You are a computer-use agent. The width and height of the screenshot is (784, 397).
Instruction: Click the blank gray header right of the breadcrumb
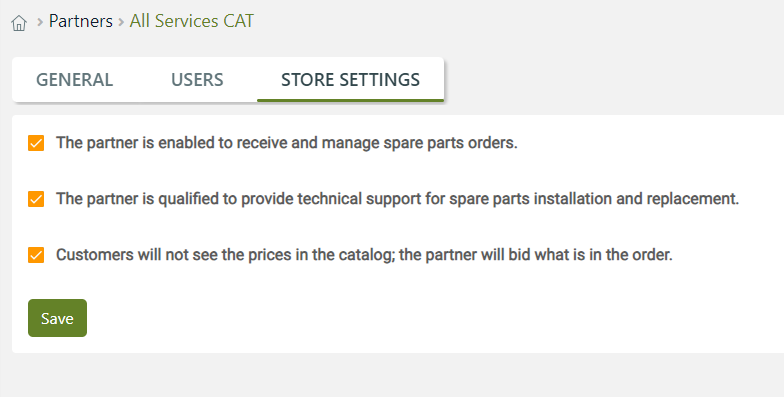(x=520, y=22)
